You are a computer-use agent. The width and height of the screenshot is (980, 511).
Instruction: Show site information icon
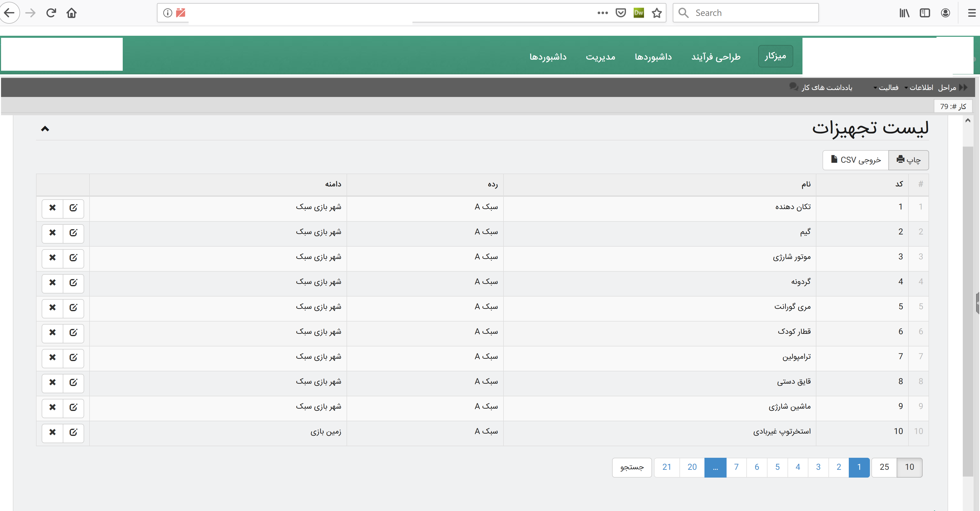pos(167,13)
